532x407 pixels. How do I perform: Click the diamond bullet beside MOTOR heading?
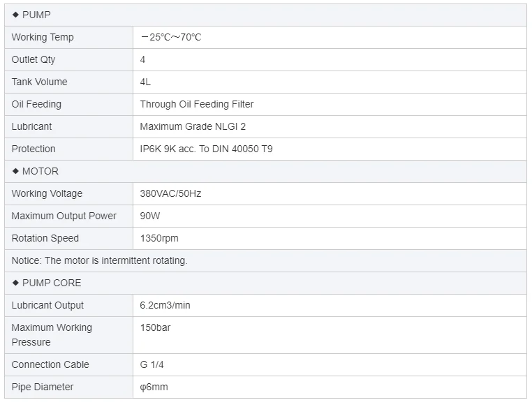coord(15,171)
